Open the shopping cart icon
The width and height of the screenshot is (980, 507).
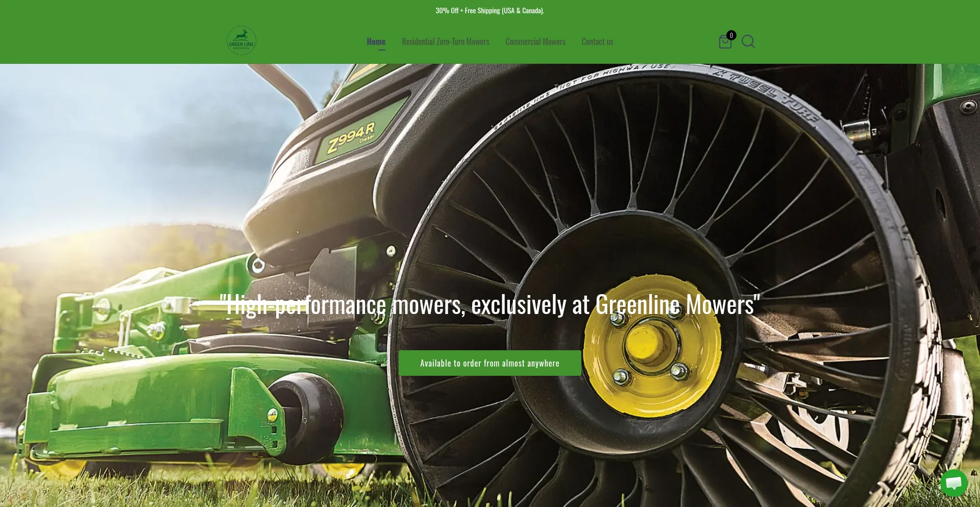(x=725, y=42)
